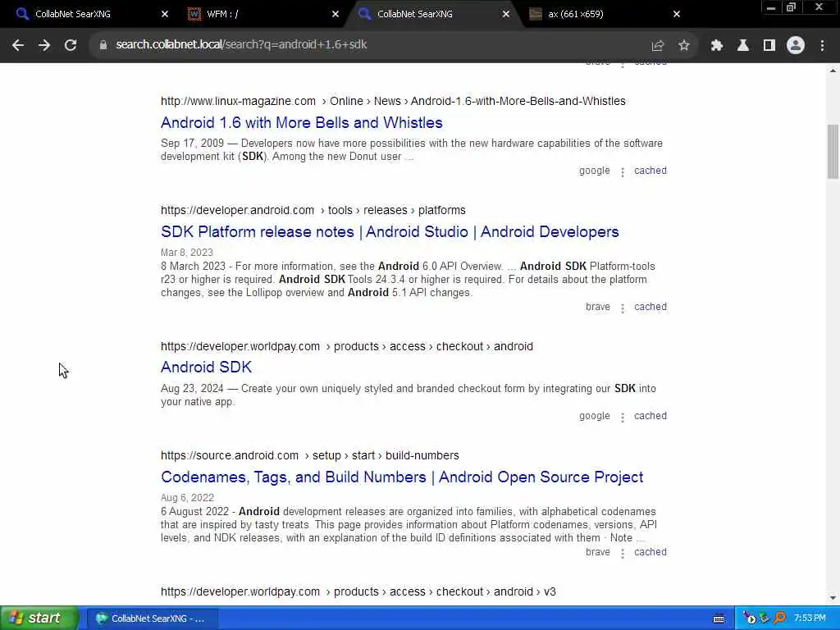Click the lock icon in address bar

[x=103, y=45]
